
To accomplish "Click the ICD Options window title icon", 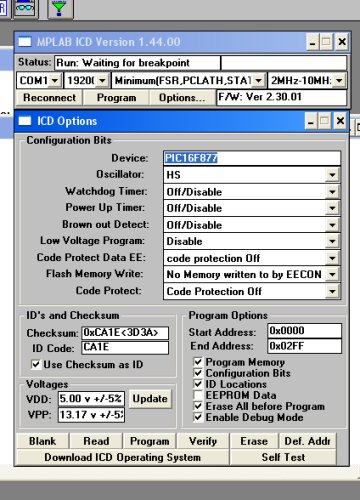I will [x=25, y=121].
